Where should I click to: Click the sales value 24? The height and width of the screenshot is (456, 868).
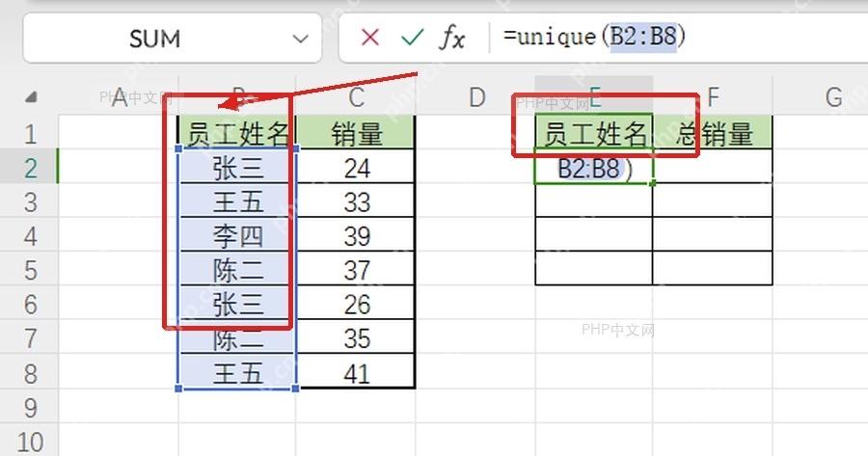(x=356, y=168)
